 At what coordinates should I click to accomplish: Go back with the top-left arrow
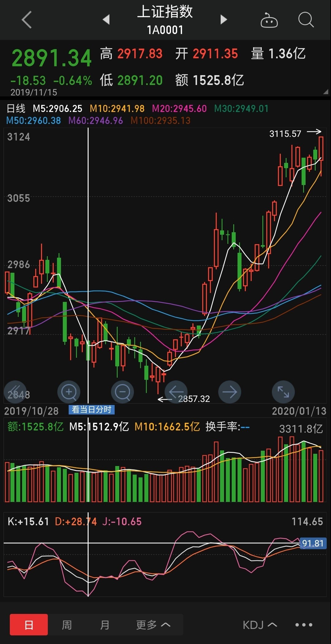(27, 20)
